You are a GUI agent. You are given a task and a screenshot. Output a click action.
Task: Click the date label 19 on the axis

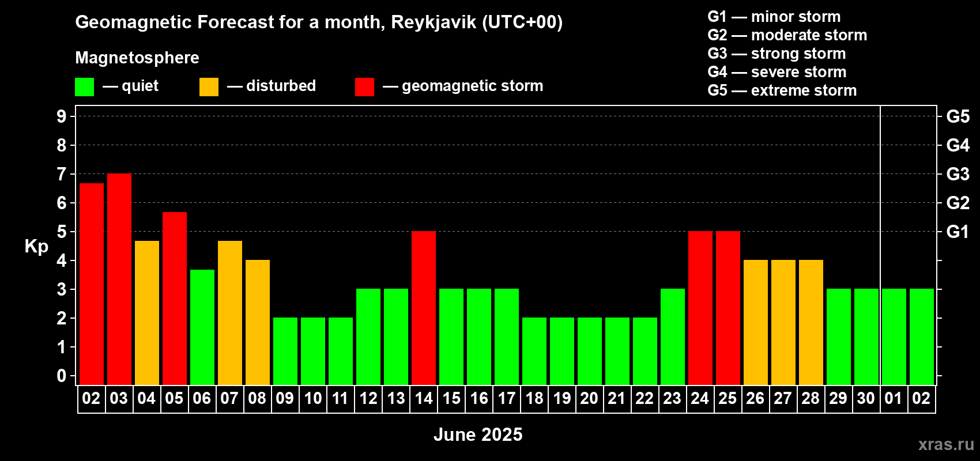(x=562, y=399)
